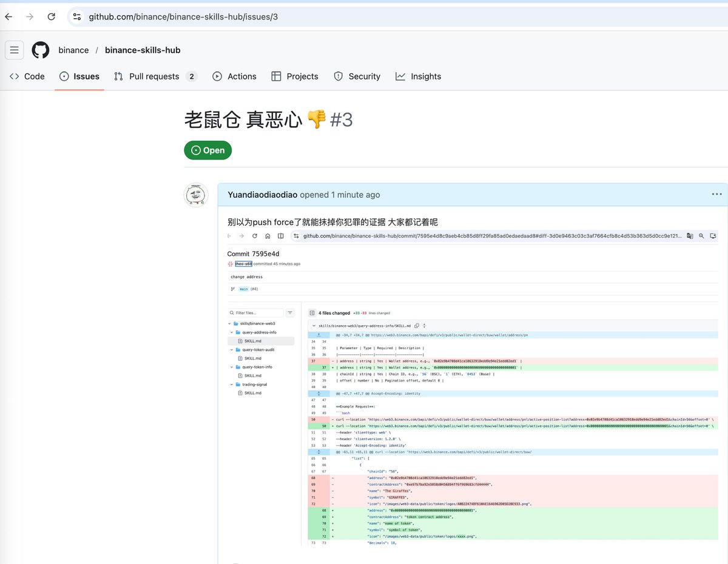Open the GitHub hamburger navigation menu
Image resolution: width=728 pixels, height=564 pixels.
pos(15,50)
